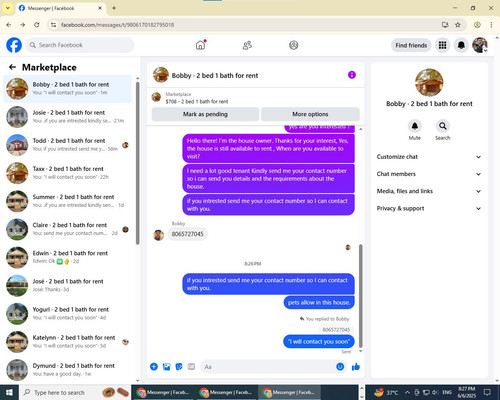Expand Media, files and links section

coord(429,191)
